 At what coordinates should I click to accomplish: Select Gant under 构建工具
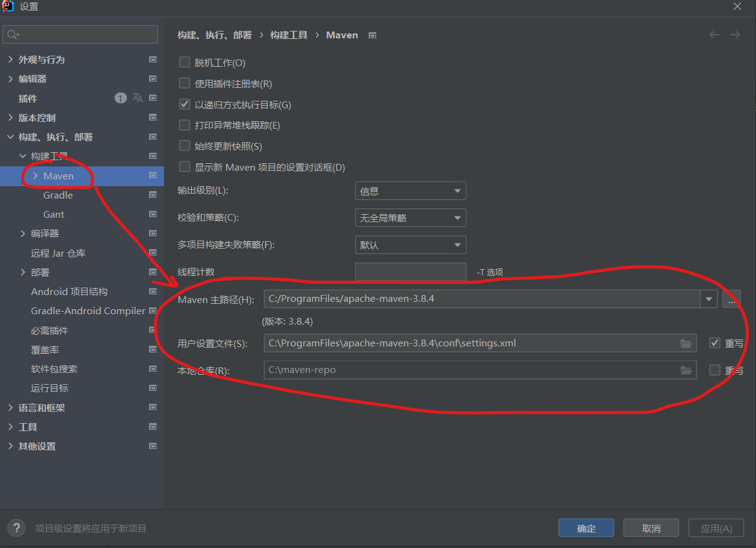pyautogui.click(x=54, y=214)
